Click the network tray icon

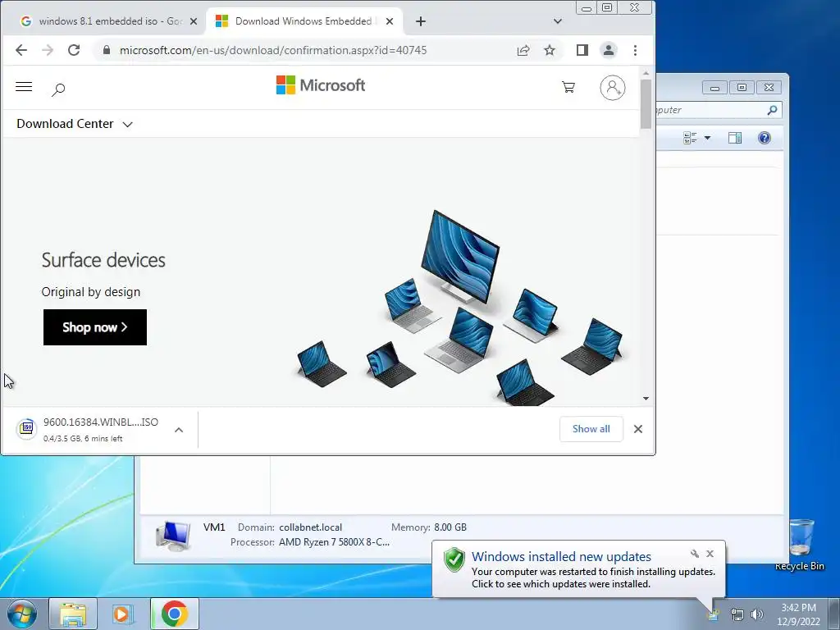point(737,615)
